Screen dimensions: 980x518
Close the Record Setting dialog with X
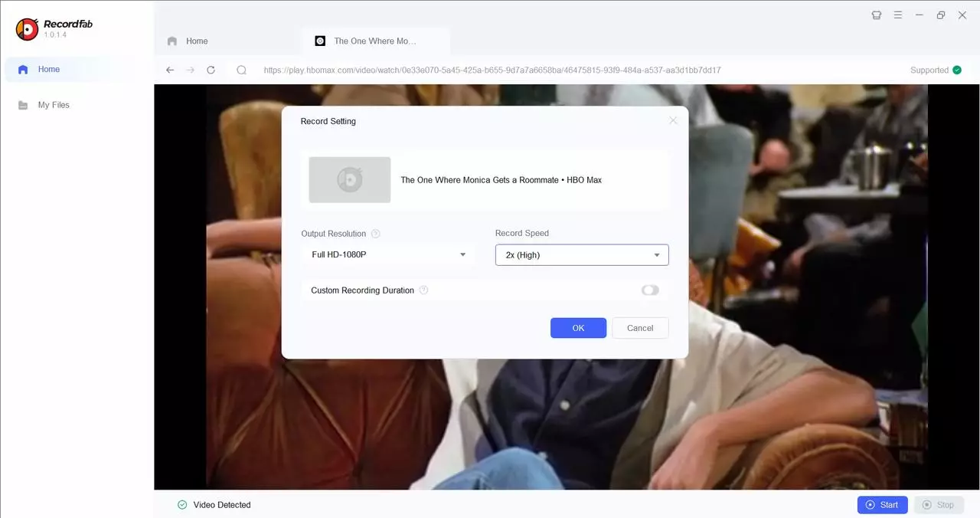point(673,120)
